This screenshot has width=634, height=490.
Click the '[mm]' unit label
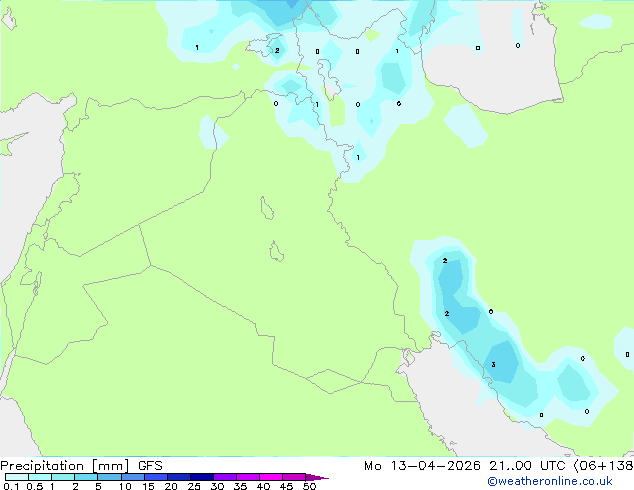tap(110, 466)
